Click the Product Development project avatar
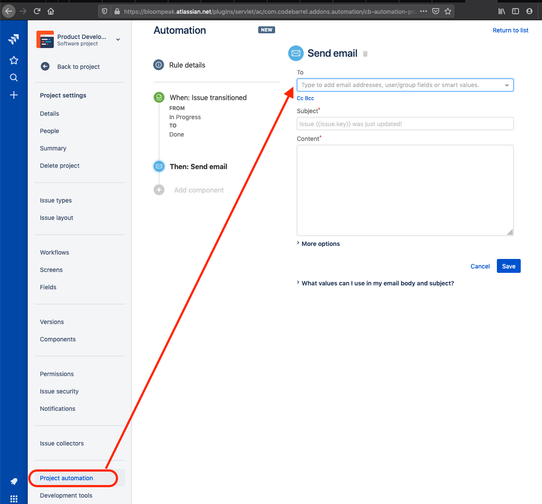 [x=45, y=39]
